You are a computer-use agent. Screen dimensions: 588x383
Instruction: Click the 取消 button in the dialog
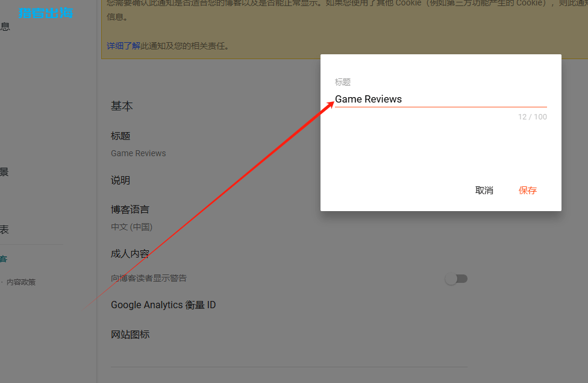pos(484,191)
